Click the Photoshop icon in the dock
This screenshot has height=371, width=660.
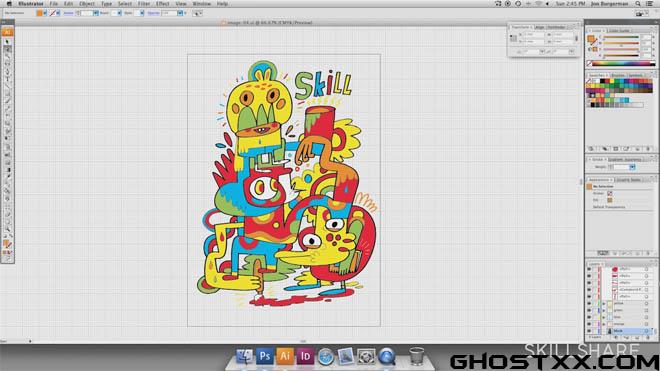tap(264, 356)
